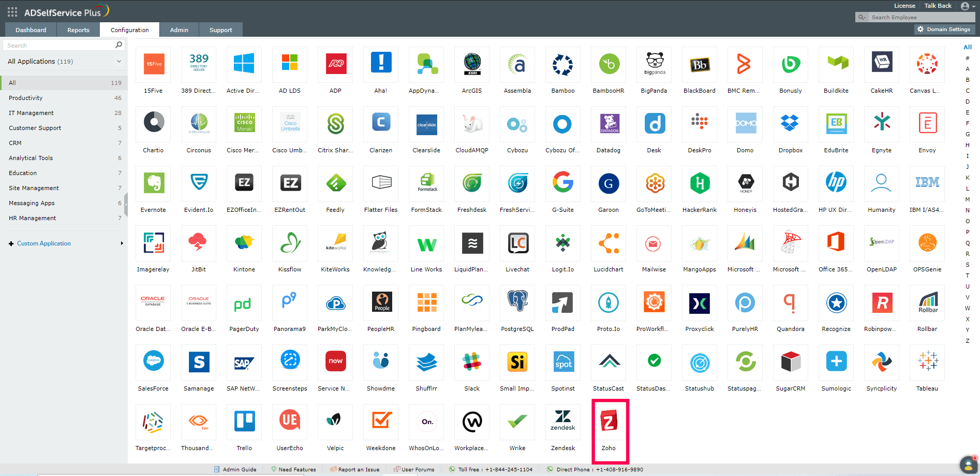Open the Support tab

[x=221, y=30]
